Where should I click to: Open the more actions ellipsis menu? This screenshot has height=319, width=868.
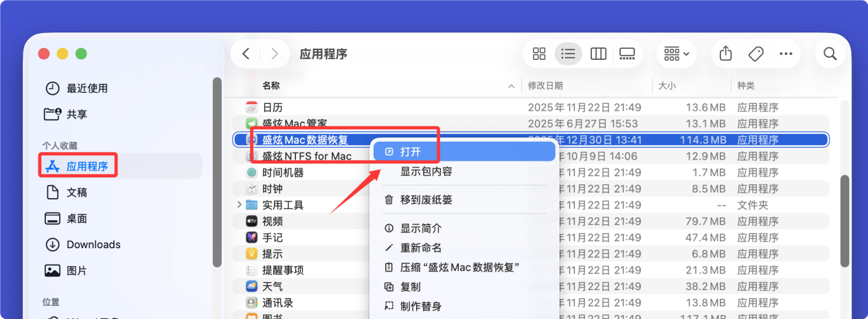(x=786, y=54)
